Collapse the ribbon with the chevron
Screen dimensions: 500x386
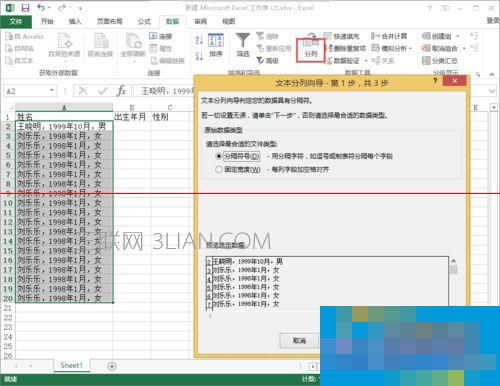coord(492,74)
